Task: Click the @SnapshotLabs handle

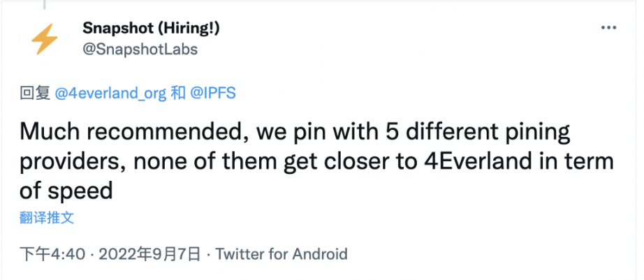Action: [x=140, y=49]
